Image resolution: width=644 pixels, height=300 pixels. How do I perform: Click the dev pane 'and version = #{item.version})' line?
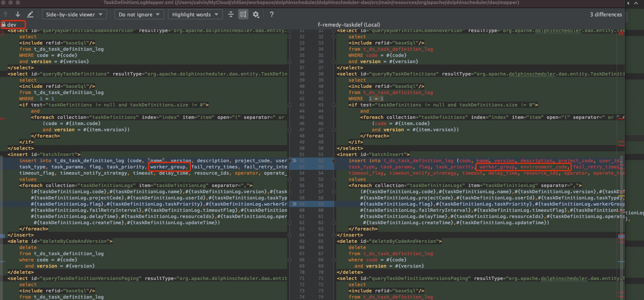pos(86,129)
